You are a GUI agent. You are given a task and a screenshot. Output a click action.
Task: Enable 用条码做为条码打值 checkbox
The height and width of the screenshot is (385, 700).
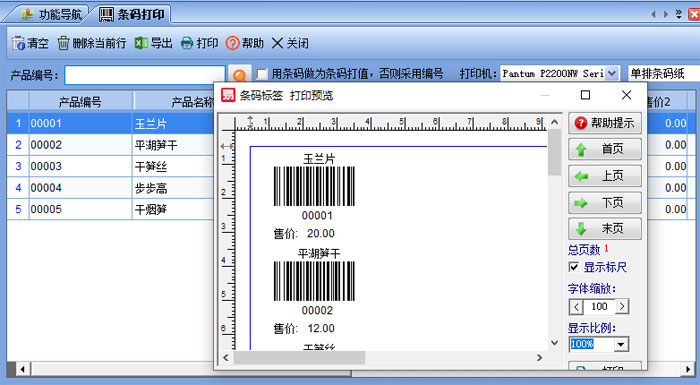[x=262, y=74]
